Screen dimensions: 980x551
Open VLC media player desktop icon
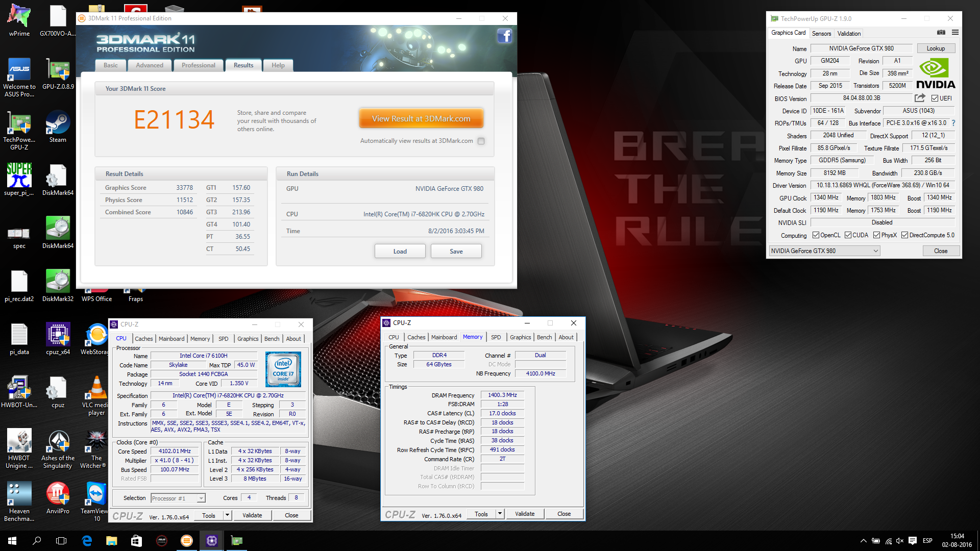(96, 395)
